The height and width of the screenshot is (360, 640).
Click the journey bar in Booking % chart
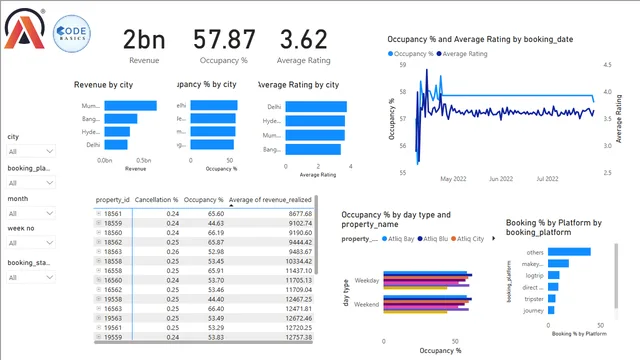[x=551, y=310]
